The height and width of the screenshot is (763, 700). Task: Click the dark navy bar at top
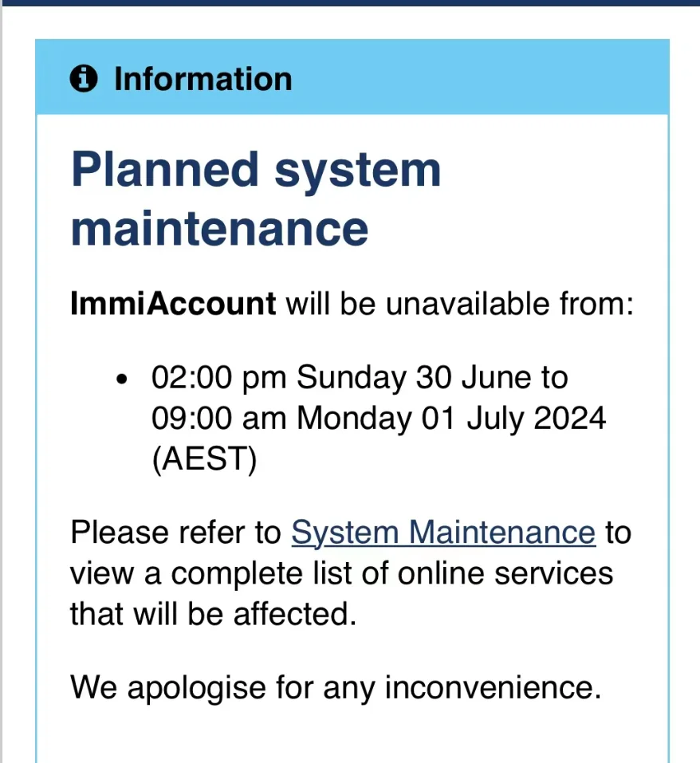(350, 3)
